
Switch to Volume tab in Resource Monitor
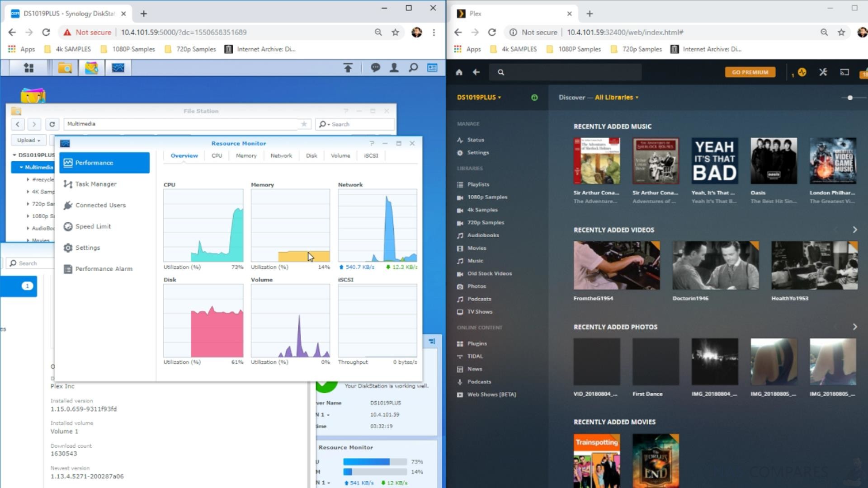coord(340,155)
